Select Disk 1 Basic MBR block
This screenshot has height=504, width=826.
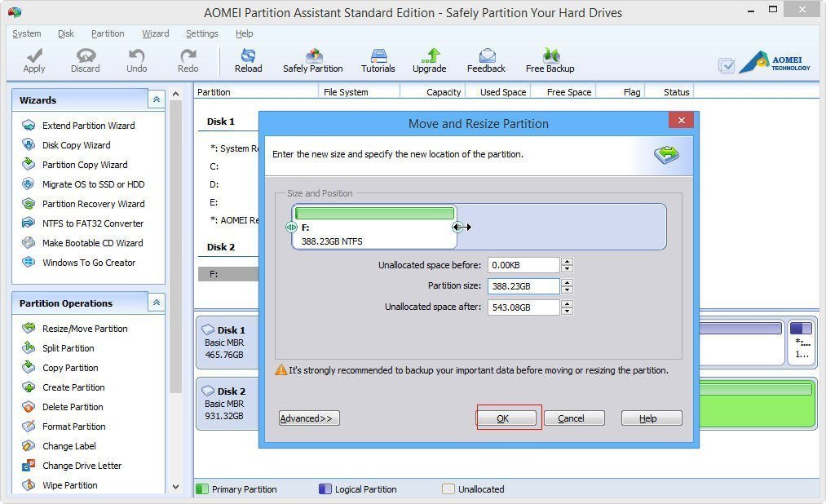[x=227, y=343]
